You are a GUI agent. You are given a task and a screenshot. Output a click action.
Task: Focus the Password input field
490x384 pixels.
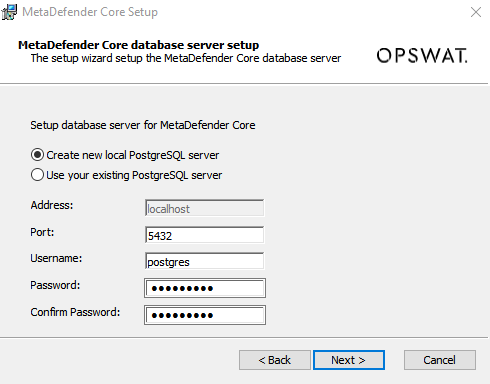(205, 288)
